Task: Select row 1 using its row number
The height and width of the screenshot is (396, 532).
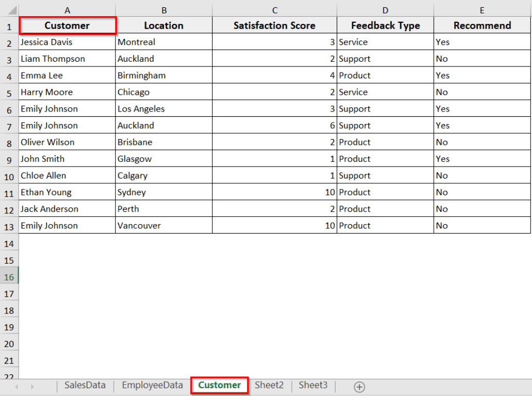Action: point(9,25)
